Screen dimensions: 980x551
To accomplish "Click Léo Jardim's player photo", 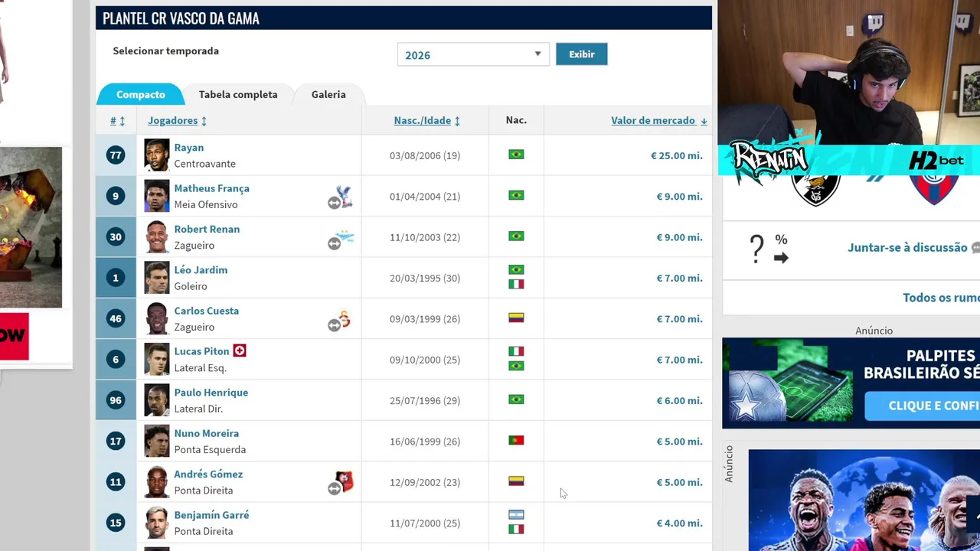I will [x=157, y=278].
